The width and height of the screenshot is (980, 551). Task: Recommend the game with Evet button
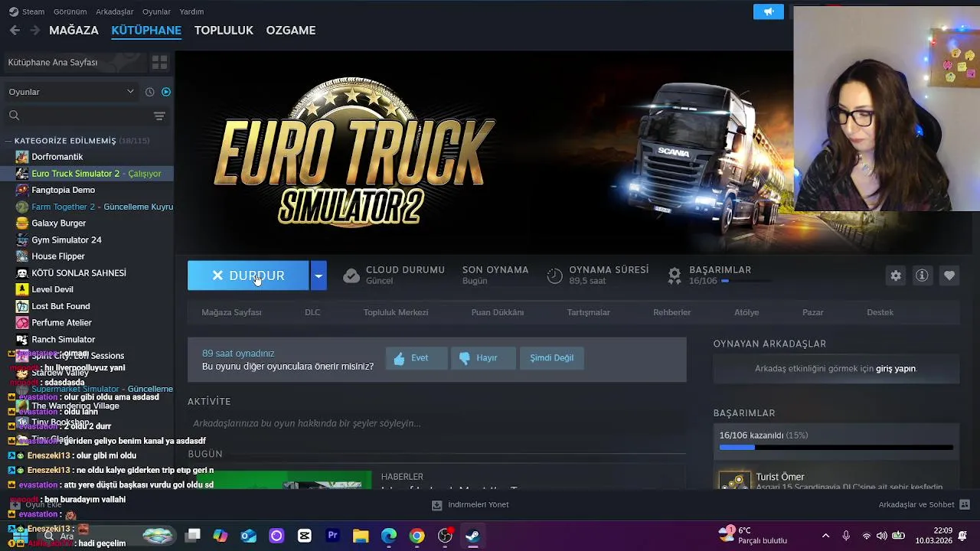(416, 358)
